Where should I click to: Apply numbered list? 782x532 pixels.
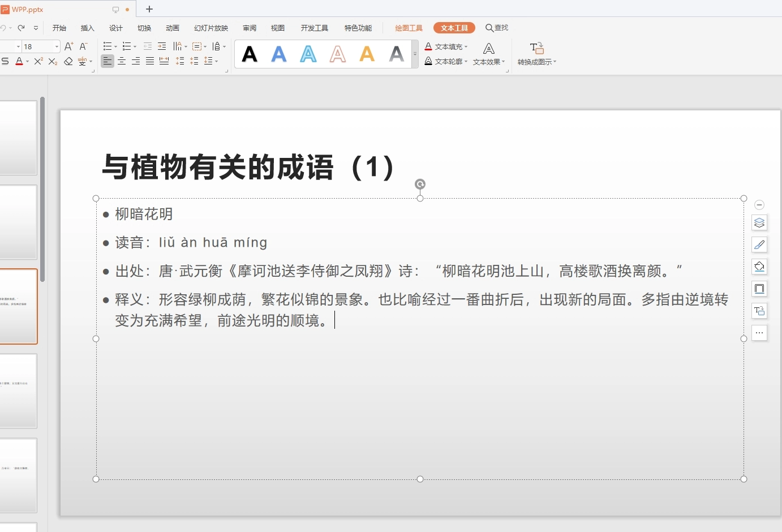click(x=126, y=46)
